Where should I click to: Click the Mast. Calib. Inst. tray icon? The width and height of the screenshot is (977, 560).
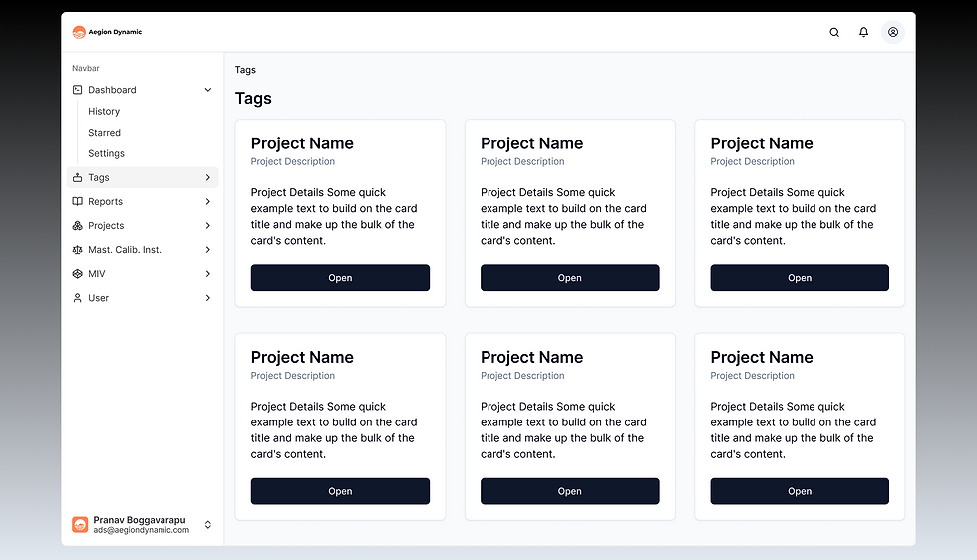point(78,250)
